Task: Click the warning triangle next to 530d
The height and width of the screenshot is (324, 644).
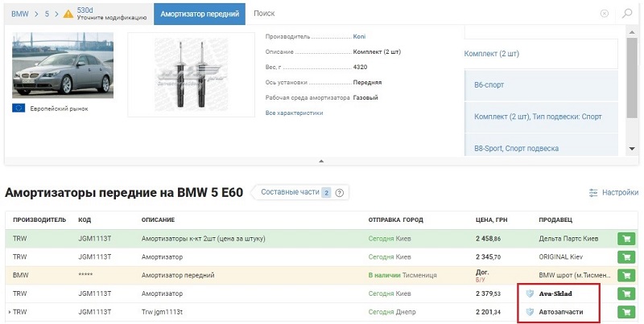Action: pos(68,14)
